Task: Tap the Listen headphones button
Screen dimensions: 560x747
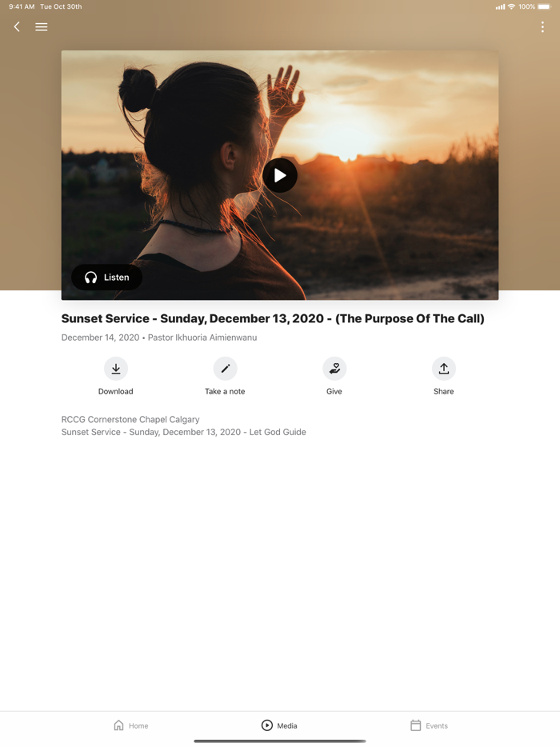Action: [106, 278]
